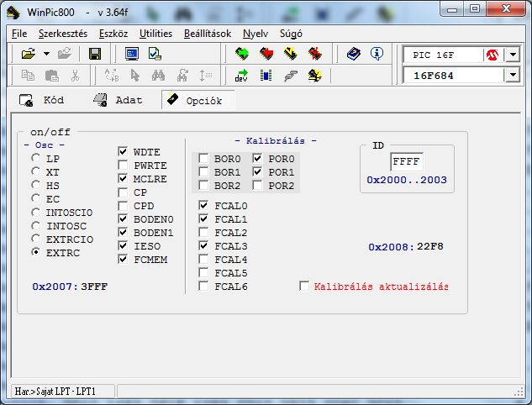Image resolution: width=532 pixels, height=405 pixels.
Task: Click the copy icon in second toolbar
Action: click(28, 76)
